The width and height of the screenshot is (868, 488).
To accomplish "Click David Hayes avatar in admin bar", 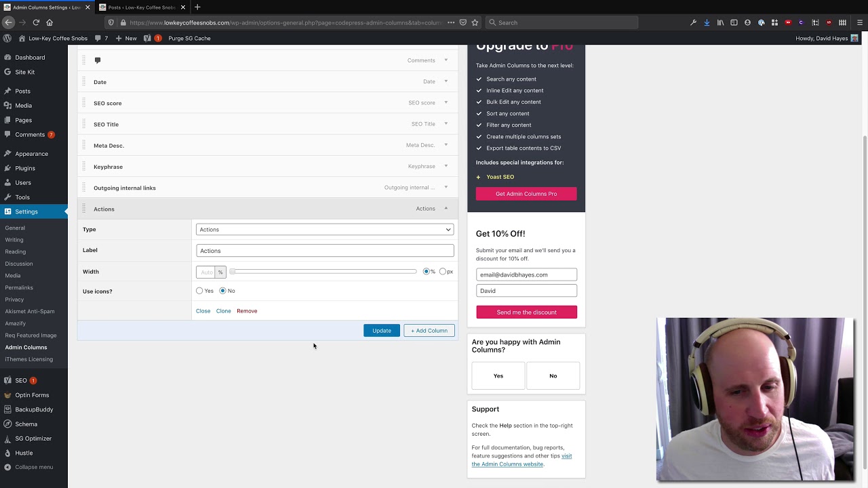I will click(x=854, y=38).
